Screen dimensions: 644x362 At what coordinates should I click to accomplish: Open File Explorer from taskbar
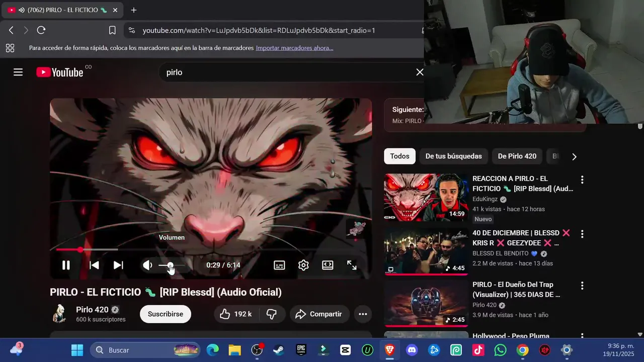235,350
